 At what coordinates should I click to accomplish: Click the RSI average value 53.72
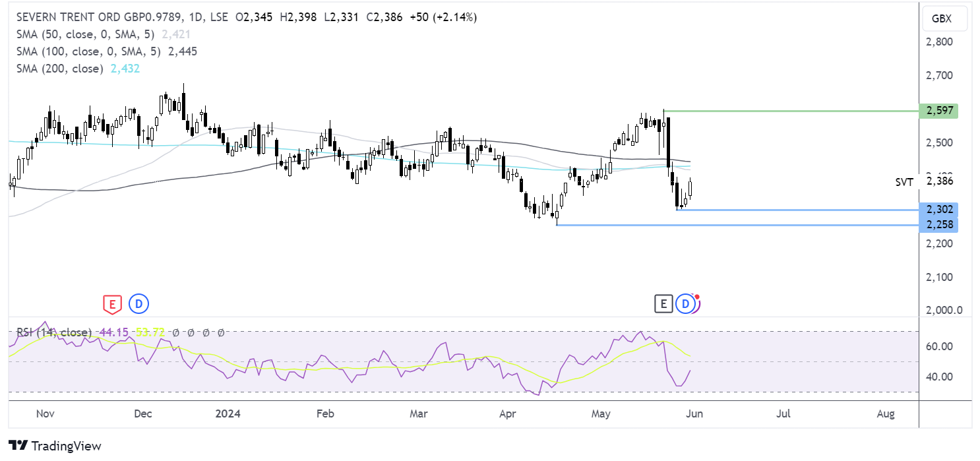coord(150,332)
